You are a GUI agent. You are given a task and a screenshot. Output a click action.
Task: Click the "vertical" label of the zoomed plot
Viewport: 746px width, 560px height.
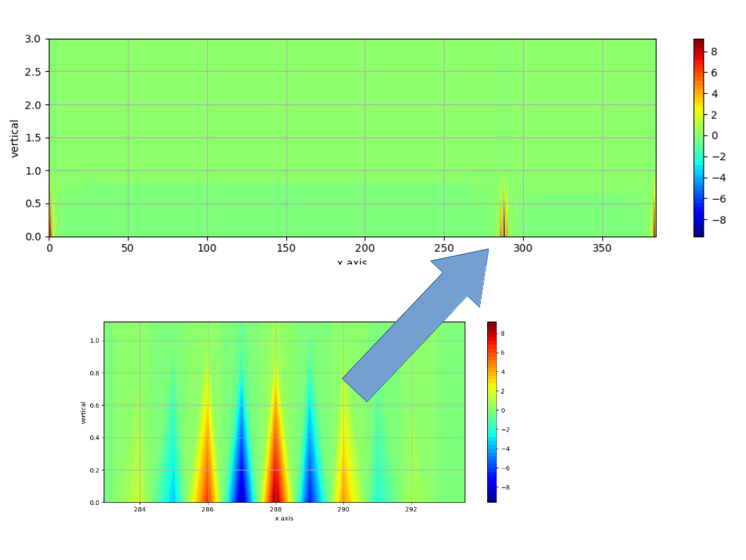pos(83,413)
